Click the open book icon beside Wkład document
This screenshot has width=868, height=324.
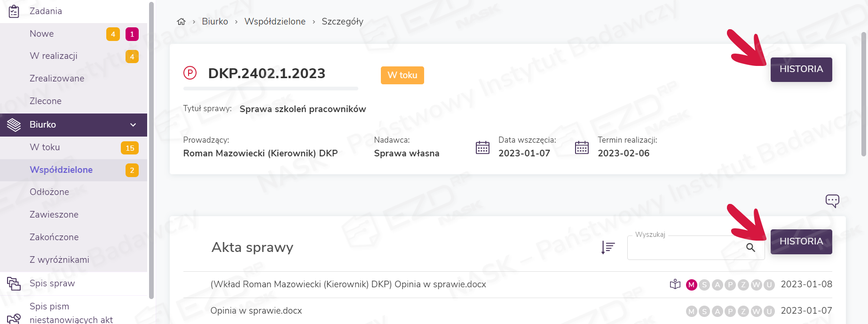pyautogui.click(x=675, y=284)
